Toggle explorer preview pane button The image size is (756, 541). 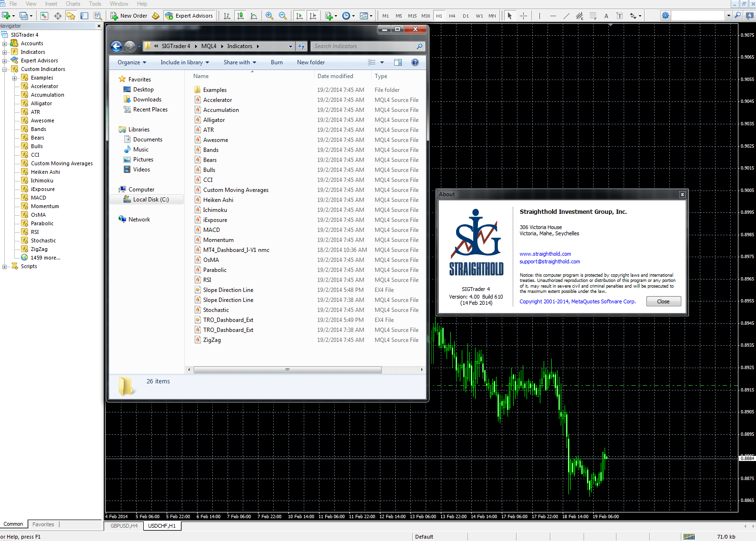click(x=398, y=62)
